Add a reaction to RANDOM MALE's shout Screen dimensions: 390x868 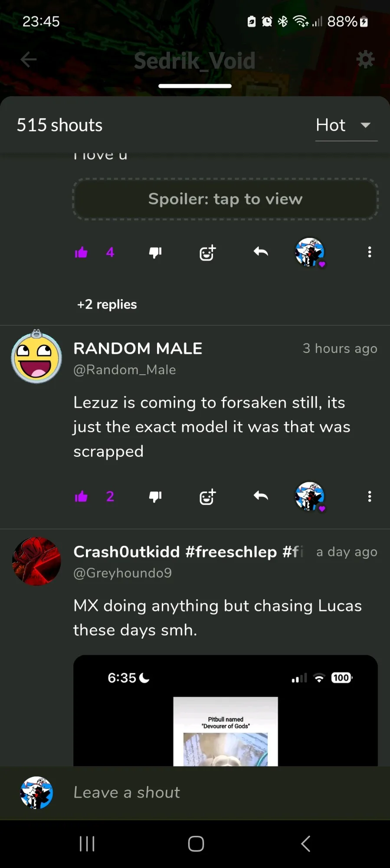[x=207, y=496]
